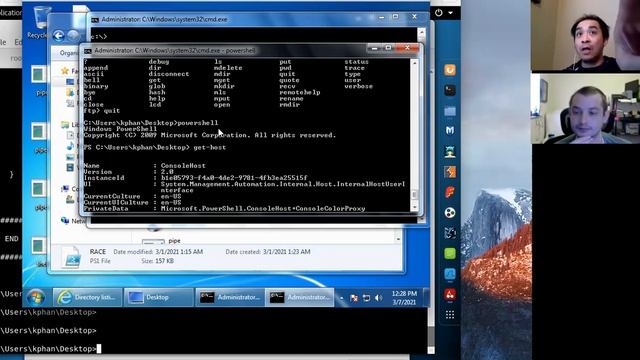Switch to the highlighted Administrator powershell taskbar button
The width and height of the screenshot is (640, 360).
click(x=300, y=297)
